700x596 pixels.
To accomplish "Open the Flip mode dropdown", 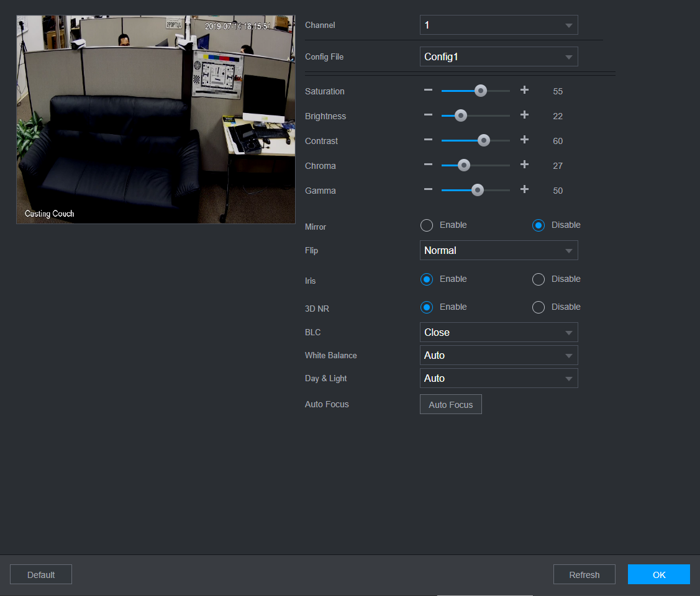I will click(x=499, y=250).
